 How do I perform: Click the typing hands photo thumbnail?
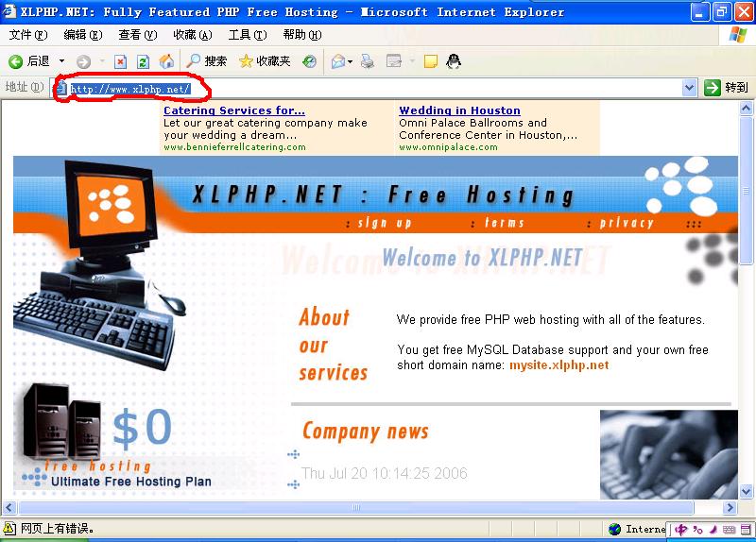(x=669, y=454)
